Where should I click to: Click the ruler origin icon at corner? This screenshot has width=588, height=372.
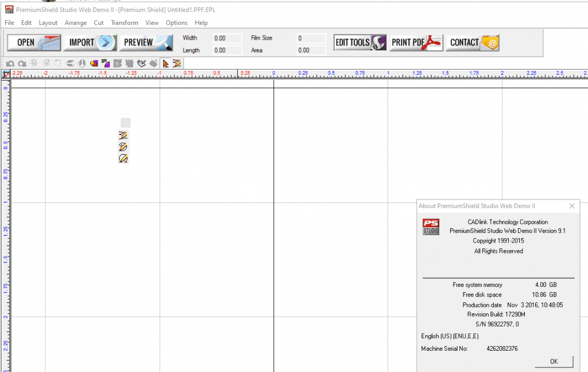click(6, 74)
